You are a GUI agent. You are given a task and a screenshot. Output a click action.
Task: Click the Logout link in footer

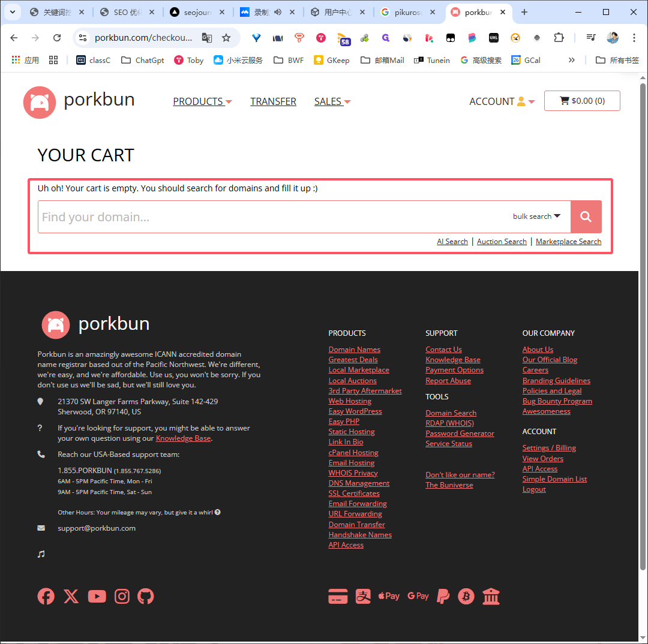pyautogui.click(x=534, y=489)
